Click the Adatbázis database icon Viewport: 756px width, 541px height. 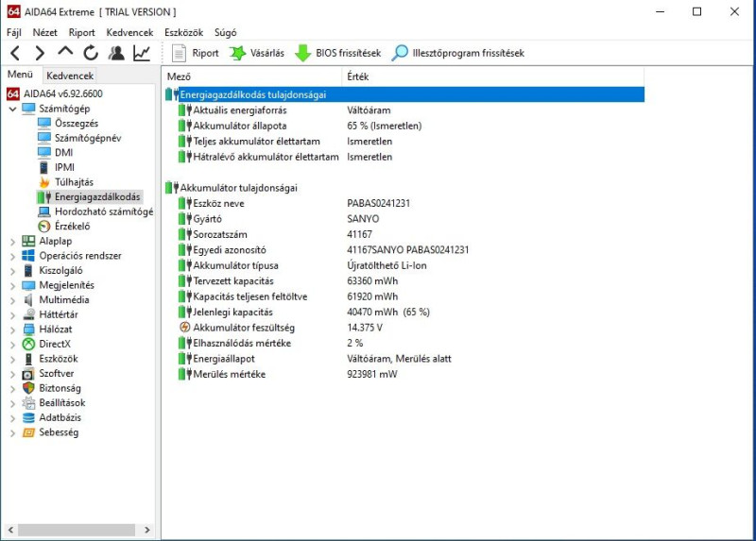[29, 417]
